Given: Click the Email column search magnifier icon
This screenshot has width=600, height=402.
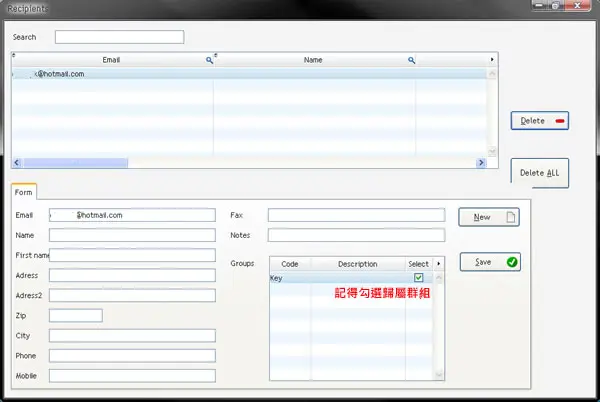Looking at the screenshot, I should pos(209,60).
